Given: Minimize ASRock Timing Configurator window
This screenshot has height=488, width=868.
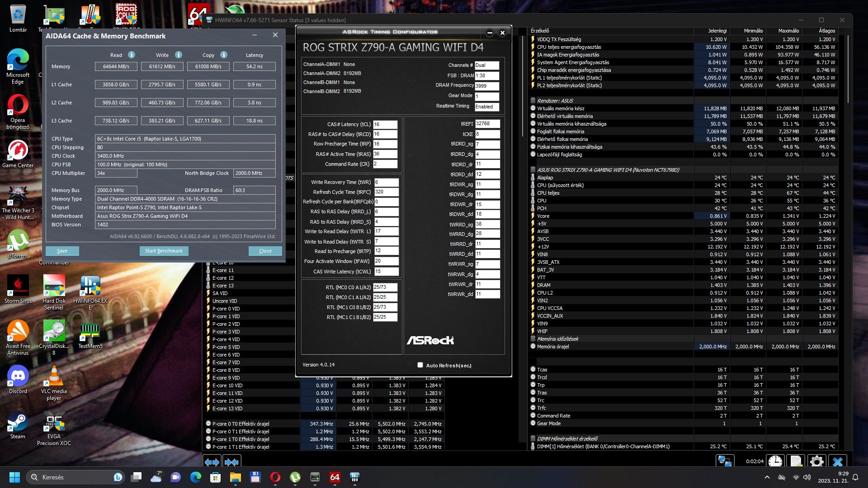Looking at the screenshot, I should coord(490,33).
